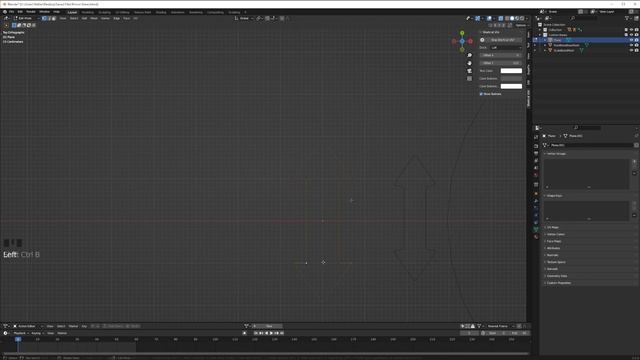Click the outliner filter funnel icon

(627, 18)
